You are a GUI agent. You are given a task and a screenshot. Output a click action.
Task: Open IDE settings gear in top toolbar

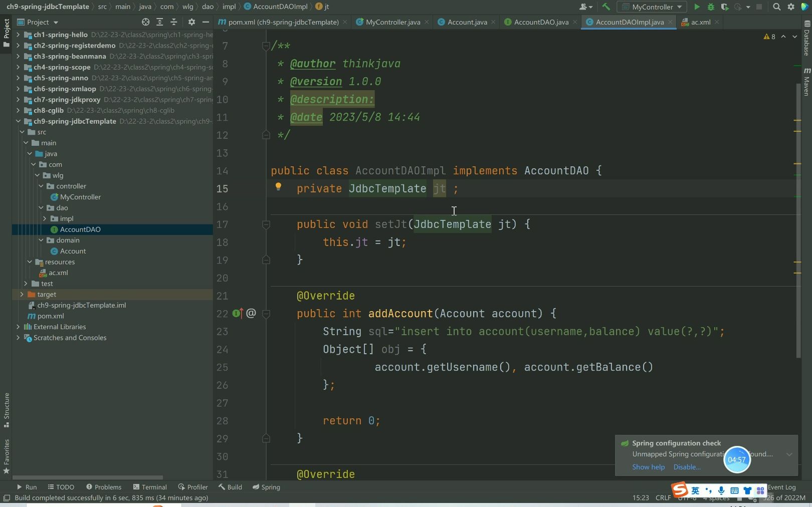click(x=791, y=7)
